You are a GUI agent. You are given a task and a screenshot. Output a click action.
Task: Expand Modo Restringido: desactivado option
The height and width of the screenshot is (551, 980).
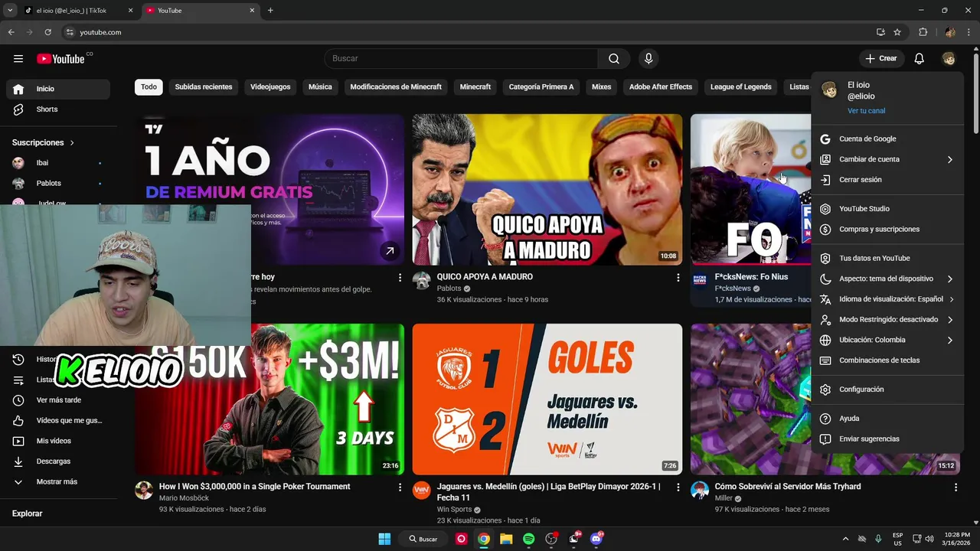tap(887, 320)
